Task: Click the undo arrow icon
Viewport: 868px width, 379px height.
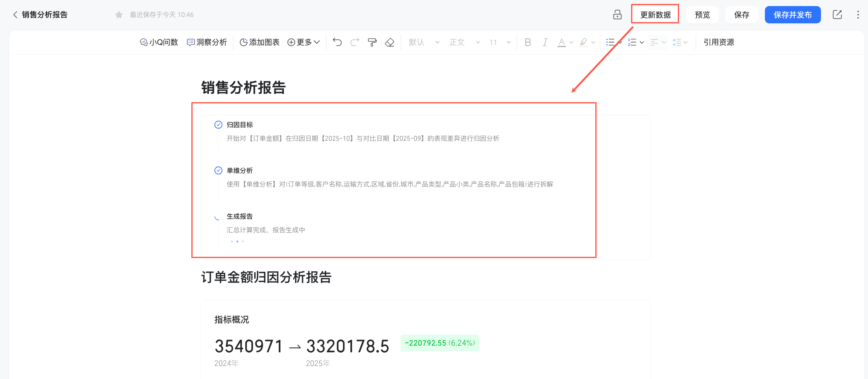Action: tap(337, 42)
